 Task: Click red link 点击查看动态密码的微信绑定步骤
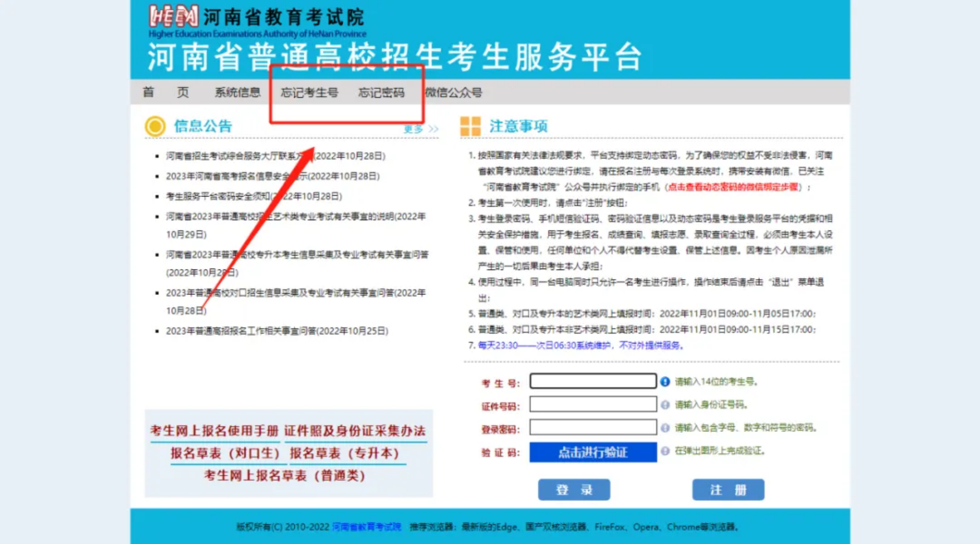732,187
